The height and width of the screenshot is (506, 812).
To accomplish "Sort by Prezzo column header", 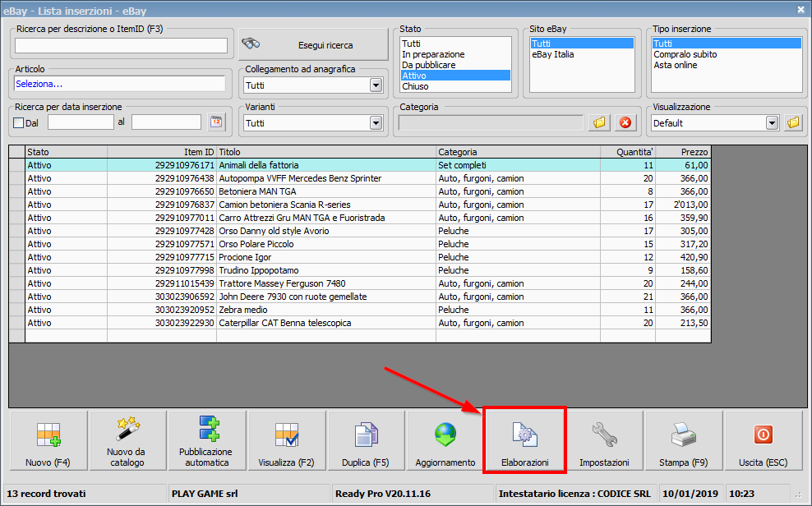I will 683,152.
